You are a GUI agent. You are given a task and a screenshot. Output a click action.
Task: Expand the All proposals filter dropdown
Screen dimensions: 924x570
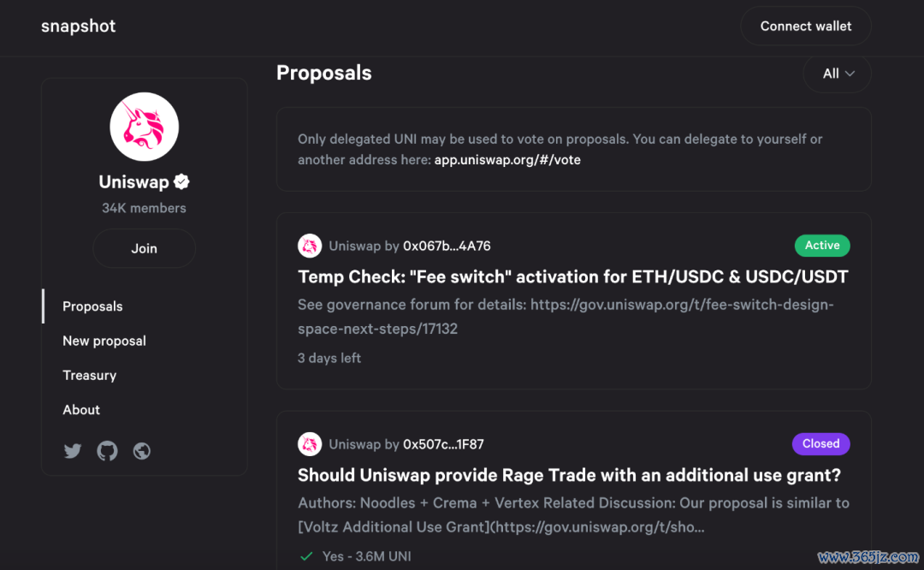click(x=838, y=74)
